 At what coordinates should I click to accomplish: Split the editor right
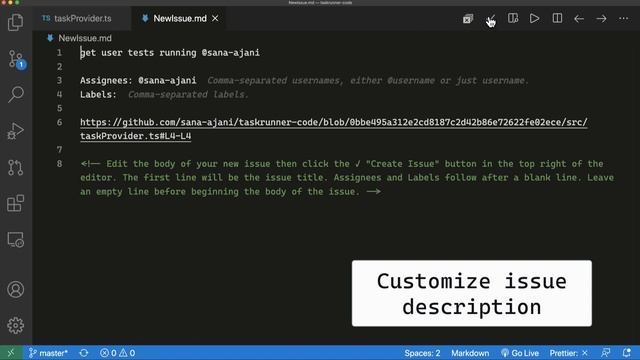click(557, 18)
